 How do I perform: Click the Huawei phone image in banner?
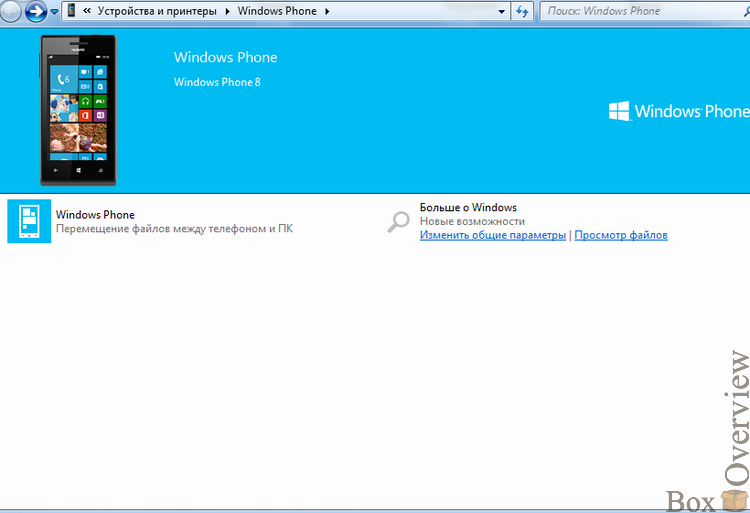click(x=78, y=110)
